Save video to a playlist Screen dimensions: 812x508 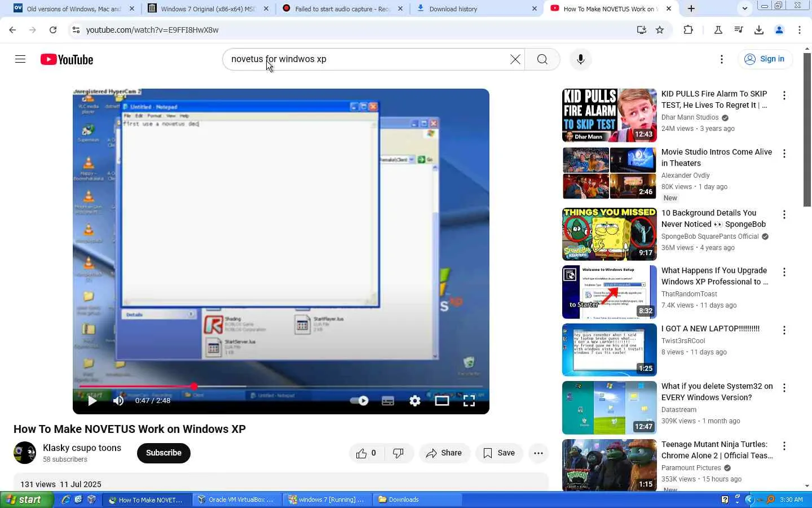click(499, 453)
